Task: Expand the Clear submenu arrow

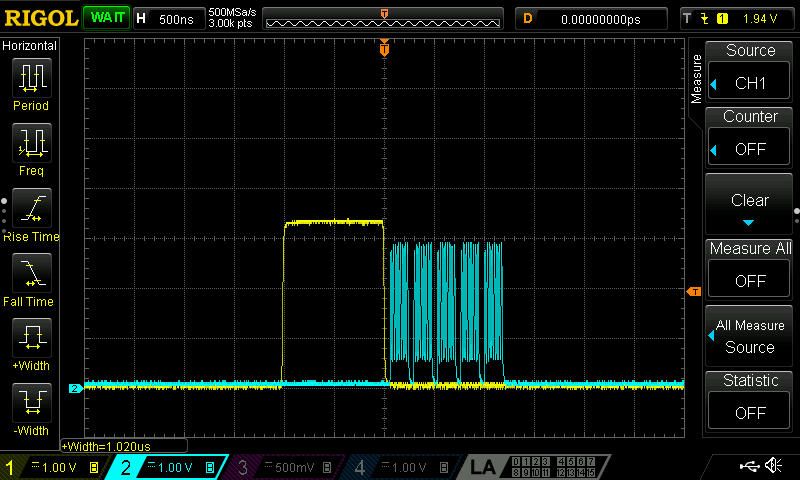Action: pyautogui.click(x=748, y=222)
